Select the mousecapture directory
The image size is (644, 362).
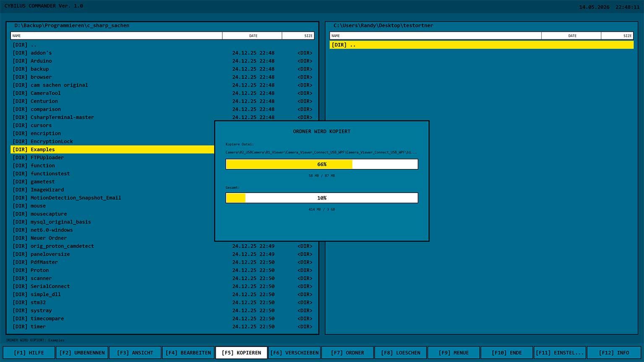112,214
